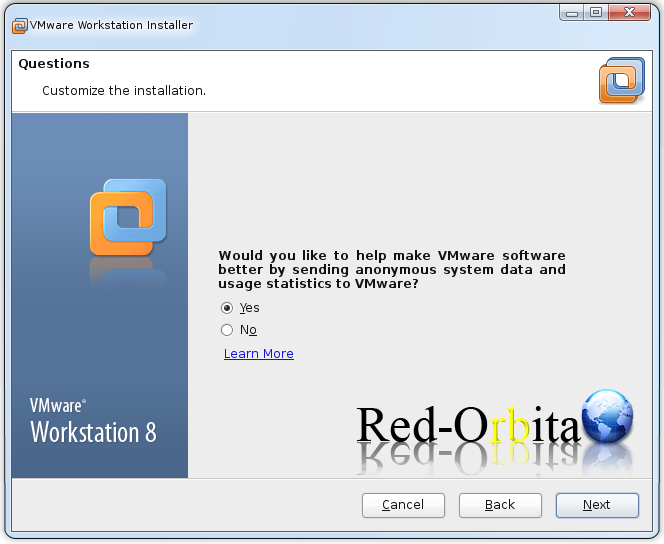Open the Learn More link

coord(259,353)
